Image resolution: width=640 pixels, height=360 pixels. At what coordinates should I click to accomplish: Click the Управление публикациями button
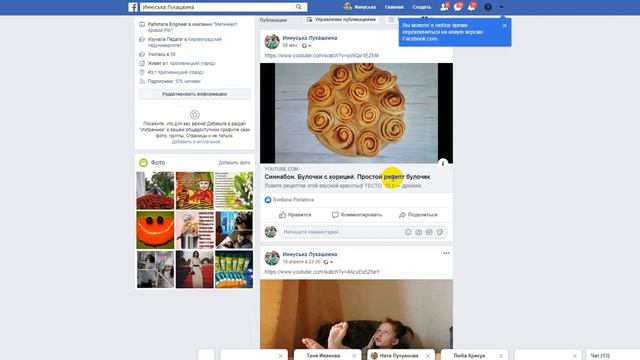(341, 20)
